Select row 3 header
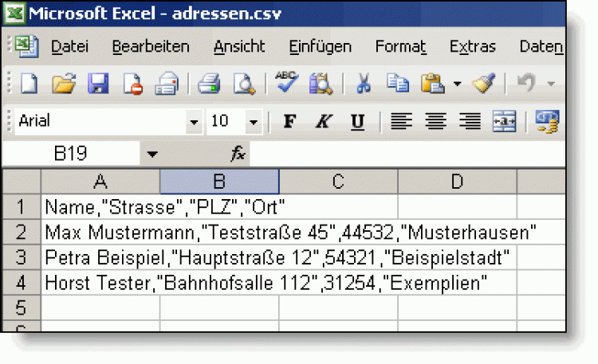 pyautogui.click(x=22, y=257)
